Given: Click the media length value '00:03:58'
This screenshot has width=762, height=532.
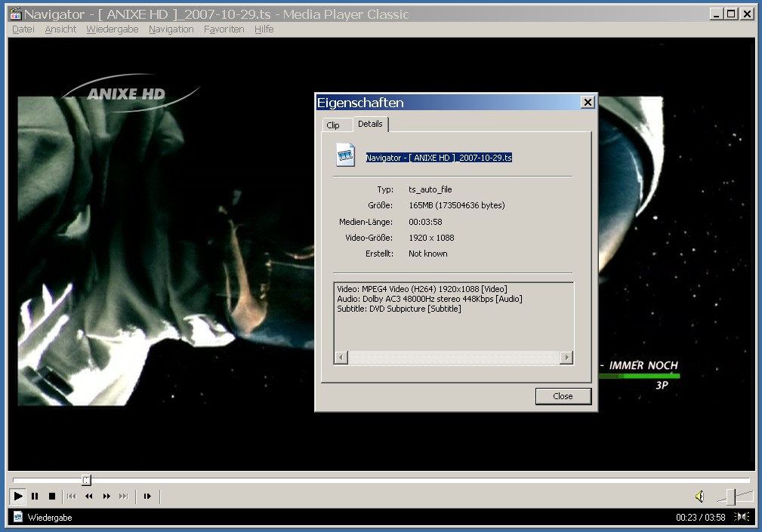Looking at the screenshot, I should point(425,222).
